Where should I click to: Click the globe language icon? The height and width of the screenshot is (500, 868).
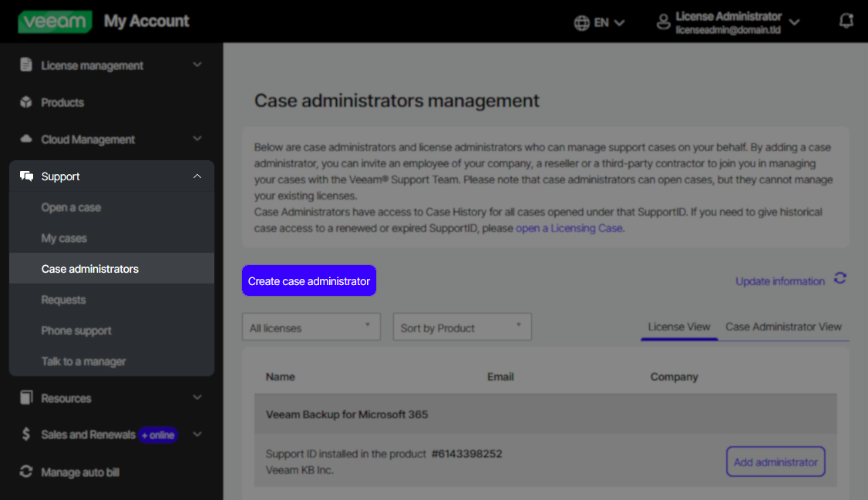tap(583, 22)
